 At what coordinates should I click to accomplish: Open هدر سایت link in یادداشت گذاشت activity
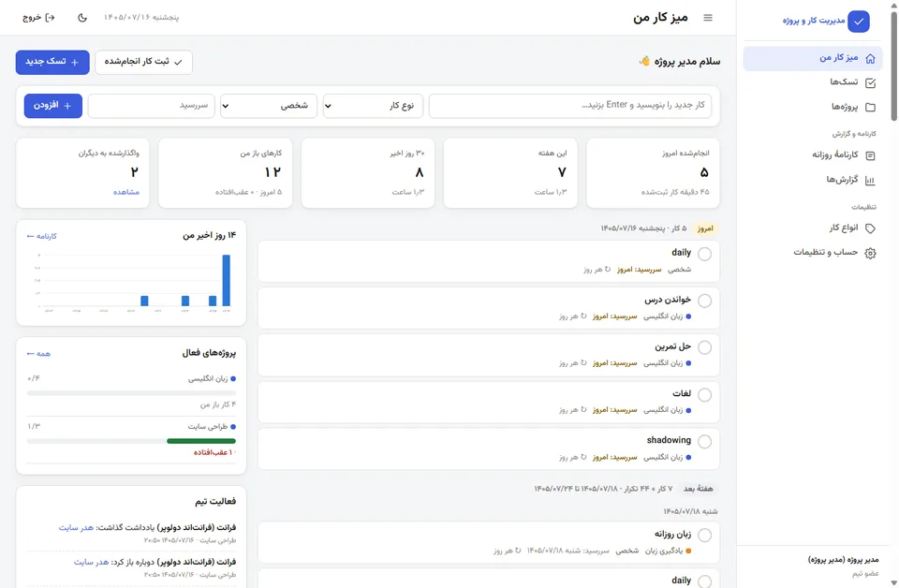tap(76, 528)
